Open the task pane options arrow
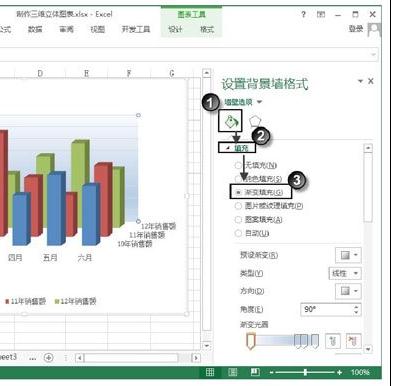 360,81
